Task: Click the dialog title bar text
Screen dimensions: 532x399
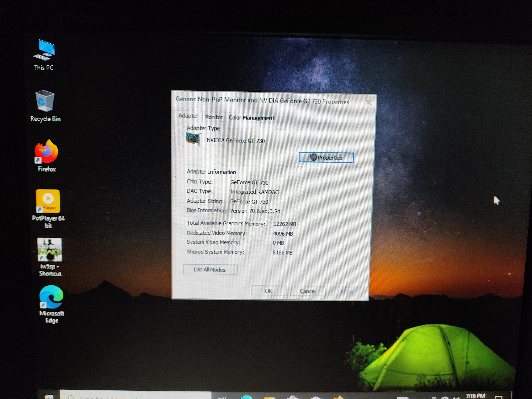Action: [x=262, y=100]
